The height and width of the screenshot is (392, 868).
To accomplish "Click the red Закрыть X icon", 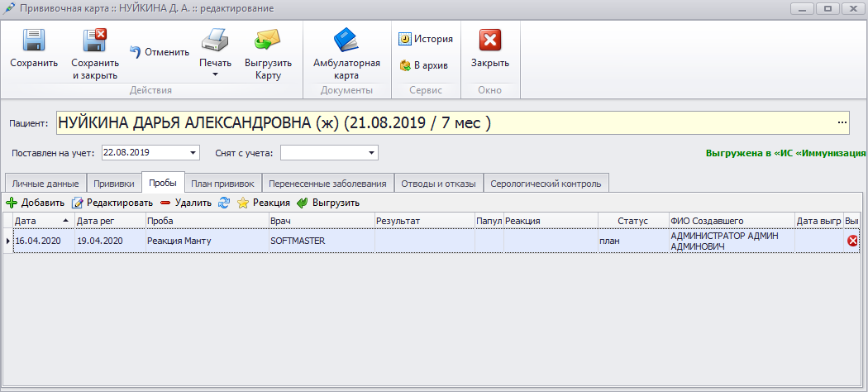I will click(490, 41).
